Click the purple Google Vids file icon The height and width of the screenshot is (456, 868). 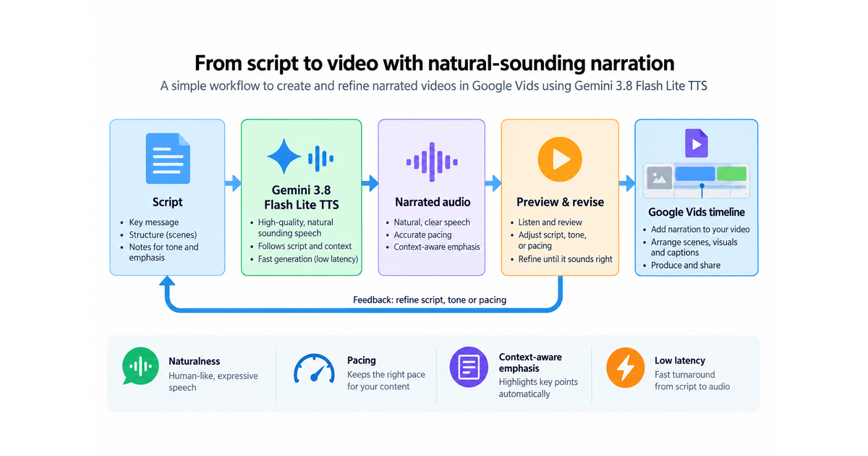(x=696, y=143)
